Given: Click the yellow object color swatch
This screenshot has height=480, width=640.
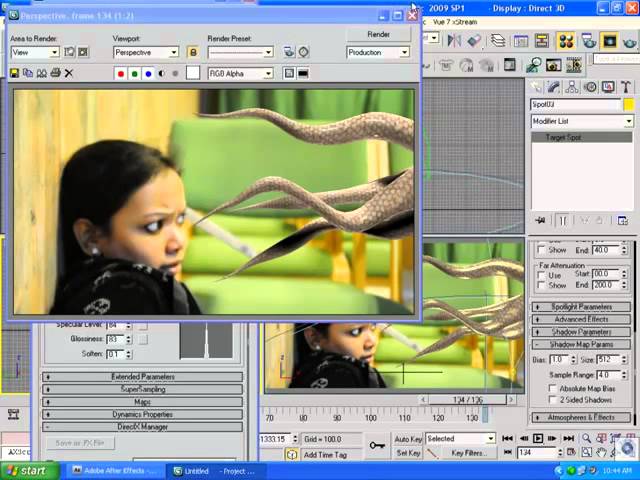Looking at the screenshot, I should 629,104.
